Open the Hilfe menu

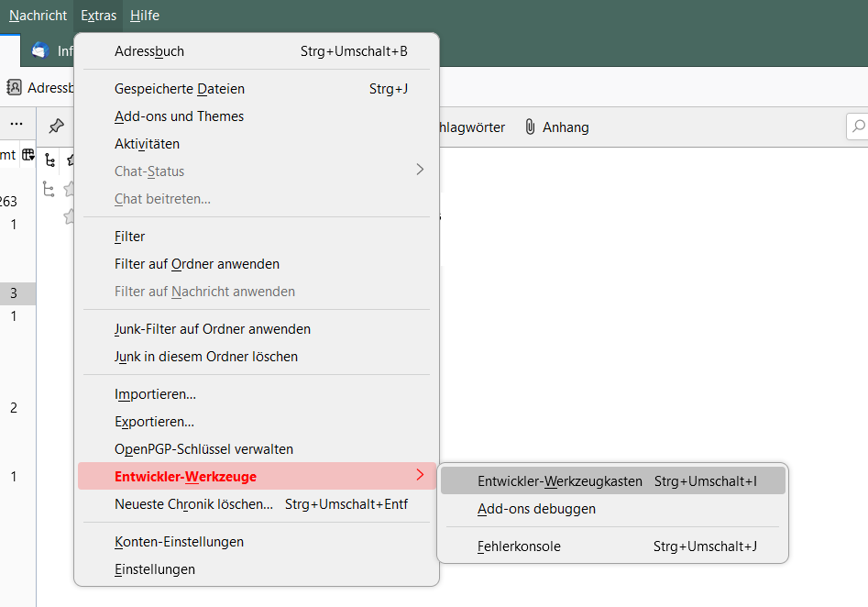tap(144, 16)
